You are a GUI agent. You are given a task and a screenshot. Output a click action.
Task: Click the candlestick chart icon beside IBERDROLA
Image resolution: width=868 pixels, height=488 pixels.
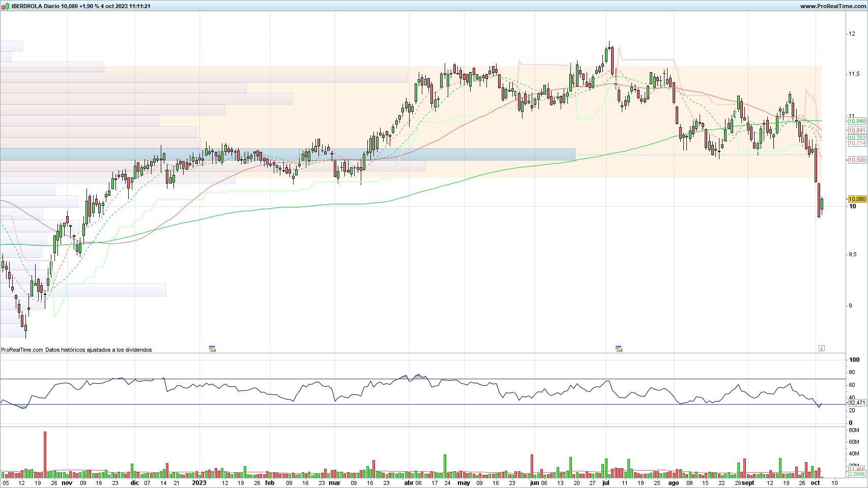pyautogui.click(x=5, y=6)
